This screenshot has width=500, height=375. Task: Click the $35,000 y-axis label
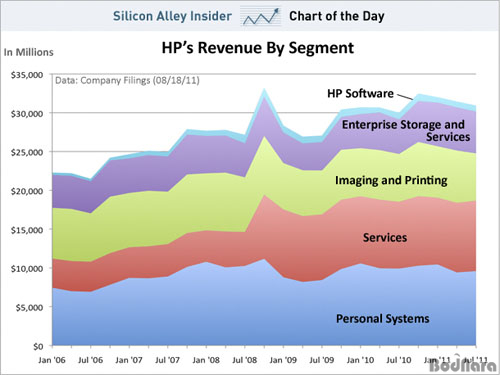[27, 75]
